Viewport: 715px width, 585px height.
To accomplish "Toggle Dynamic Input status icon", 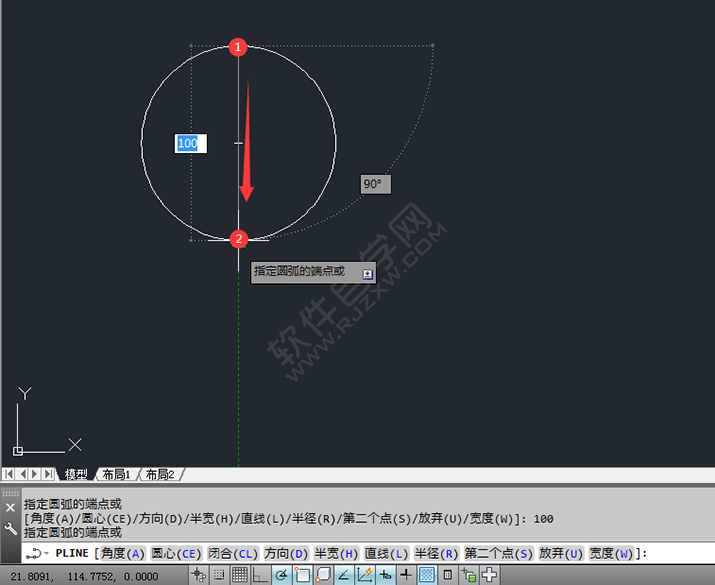I will tap(385, 575).
